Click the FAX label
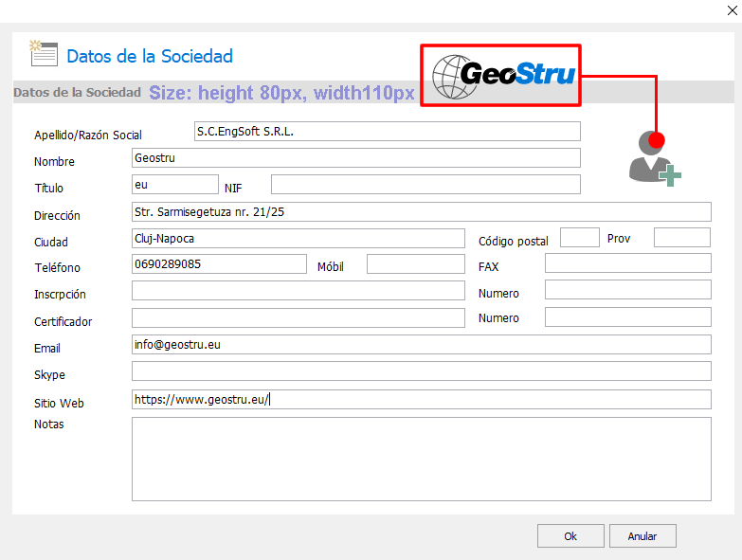The width and height of the screenshot is (742, 560). point(488,267)
